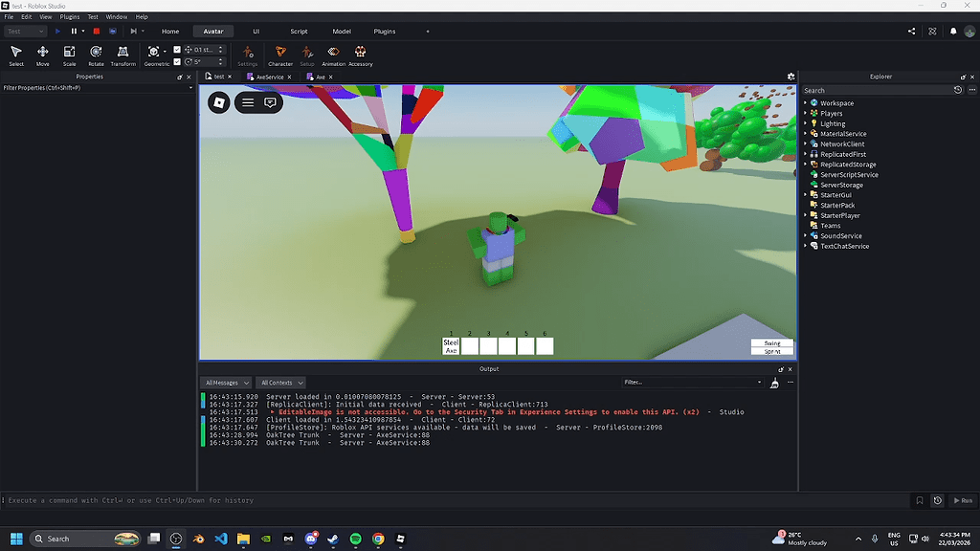
Task: Switch to the Model ribbon tab
Action: click(x=342, y=32)
